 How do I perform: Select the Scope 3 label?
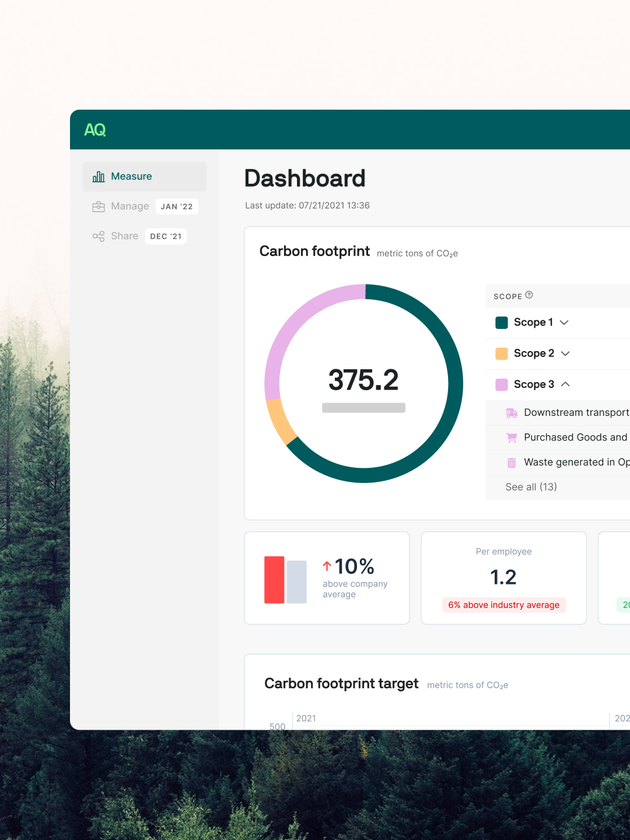point(534,384)
